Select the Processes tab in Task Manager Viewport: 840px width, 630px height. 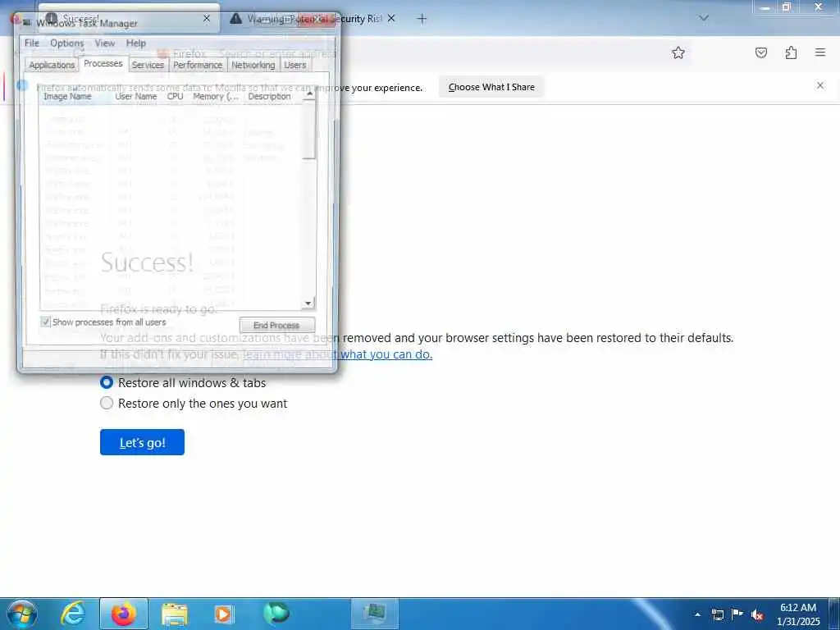click(x=103, y=63)
